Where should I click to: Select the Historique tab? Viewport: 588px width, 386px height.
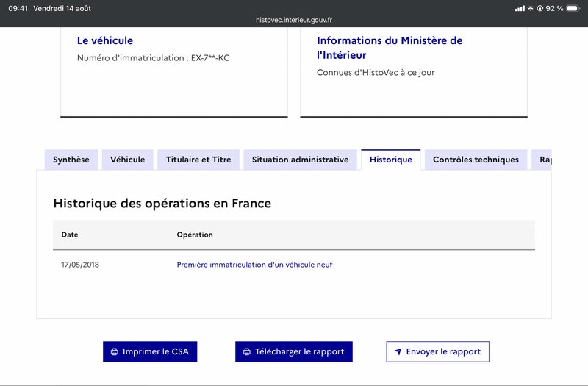(391, 160)
